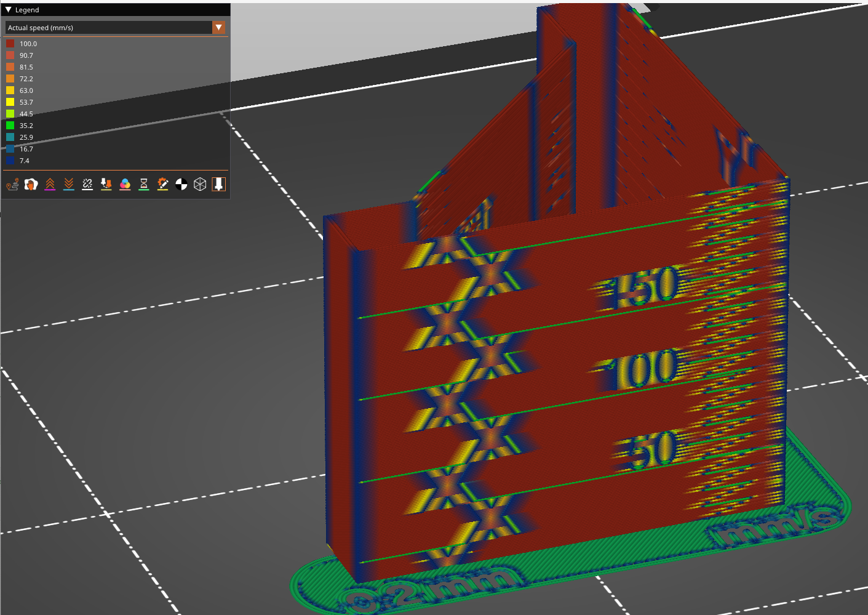The image size is (868, 615).
Task: Collapse the Legend panel
Action: click(x=7, y=10)
